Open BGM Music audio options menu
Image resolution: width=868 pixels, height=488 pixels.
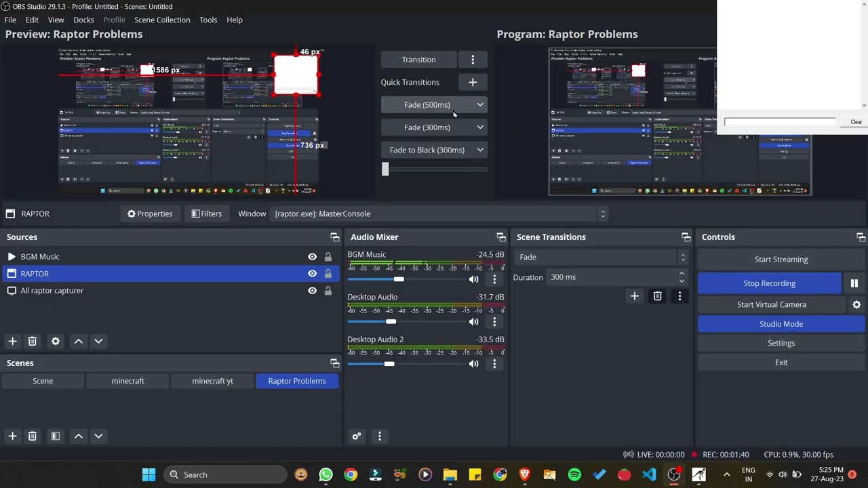pos(494,279)
